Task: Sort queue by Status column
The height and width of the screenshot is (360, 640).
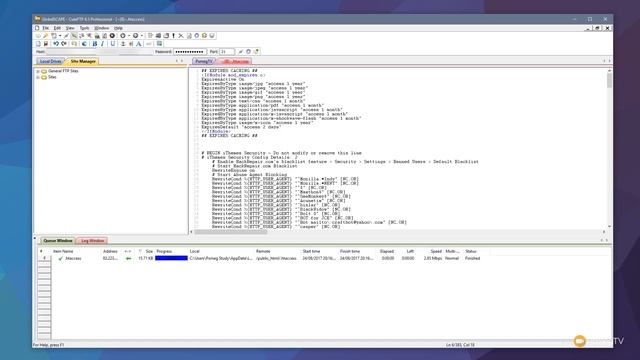Action: click(471, 251)
